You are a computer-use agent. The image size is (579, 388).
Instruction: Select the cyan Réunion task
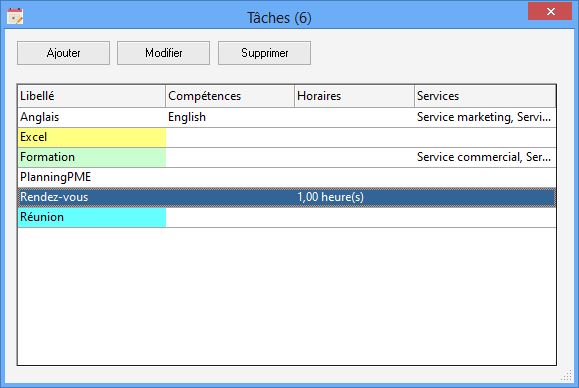pyautogui.click(x=92, y=217)
